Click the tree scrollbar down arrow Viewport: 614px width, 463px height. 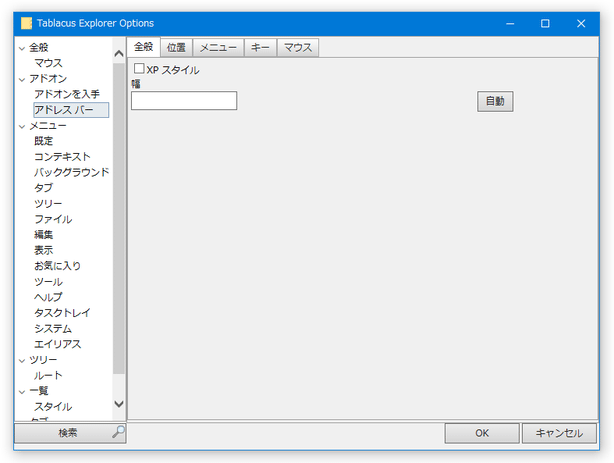pos(119,403)
